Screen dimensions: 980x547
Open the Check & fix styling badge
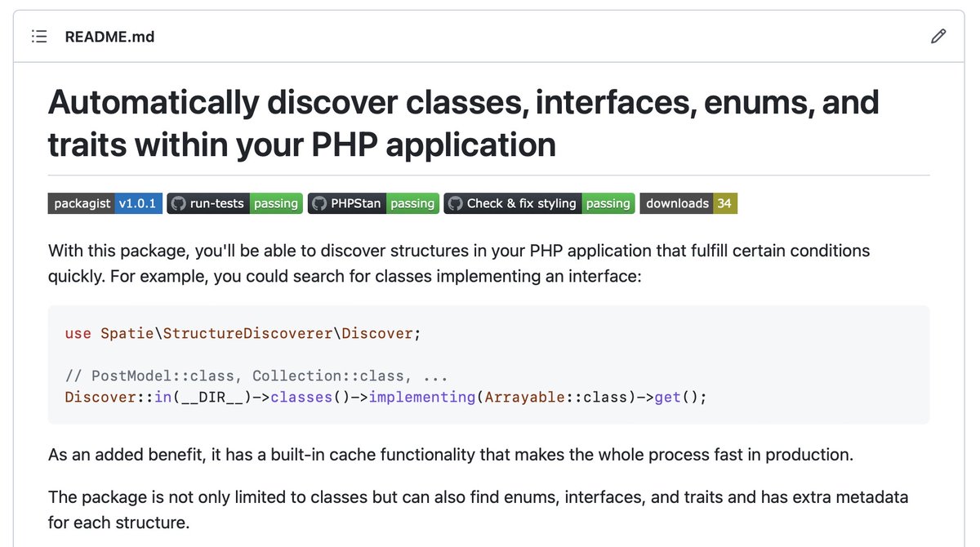click(540, 203)
